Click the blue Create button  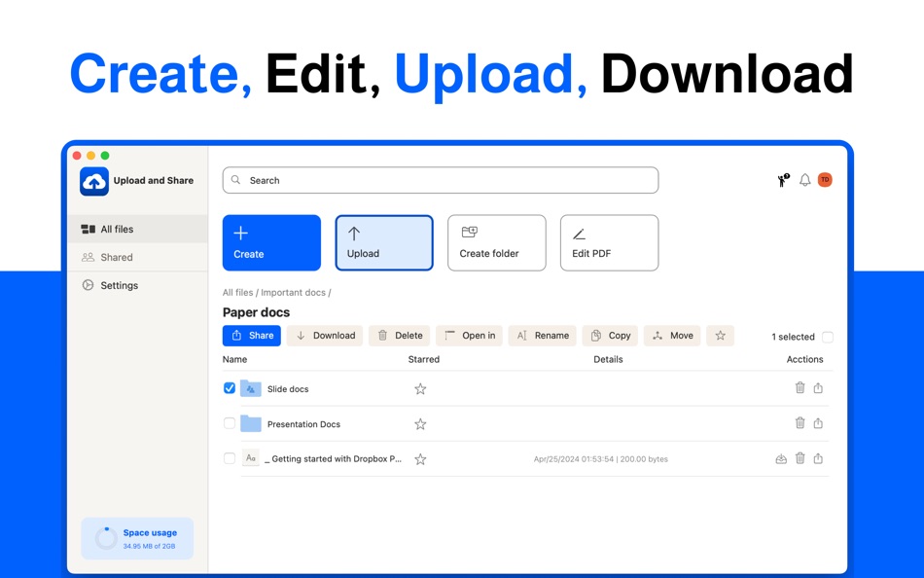tap(271, 243)
